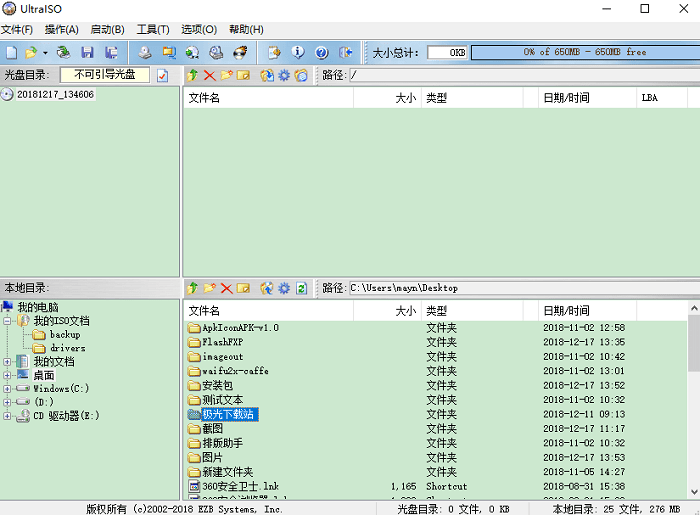
Task: Click the red X delete icon in local pane
Action: (x=226, y=288)
